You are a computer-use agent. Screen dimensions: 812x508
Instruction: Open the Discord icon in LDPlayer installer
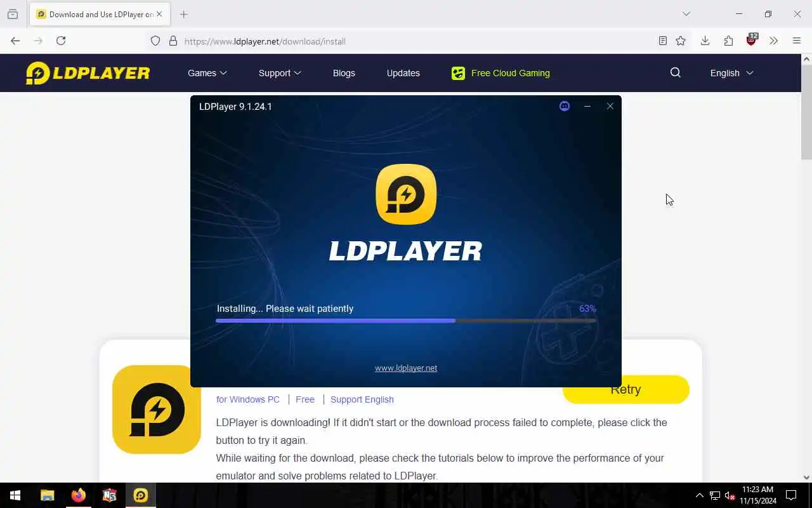(x=565, y=106)
